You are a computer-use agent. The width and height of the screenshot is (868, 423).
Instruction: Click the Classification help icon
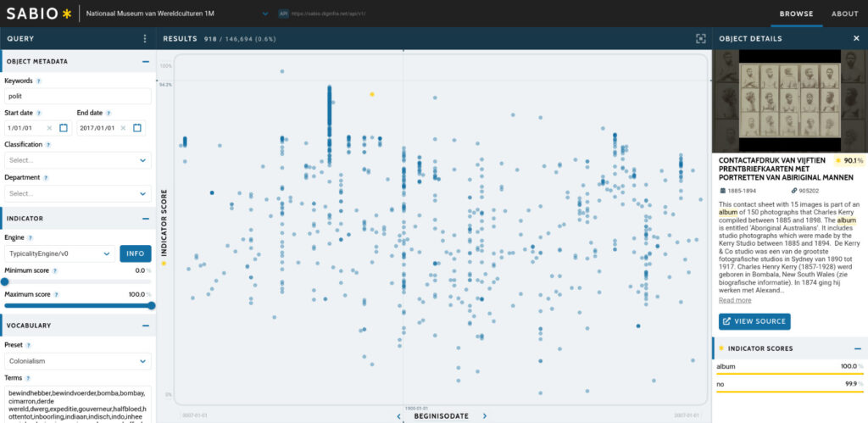(48, 145)
